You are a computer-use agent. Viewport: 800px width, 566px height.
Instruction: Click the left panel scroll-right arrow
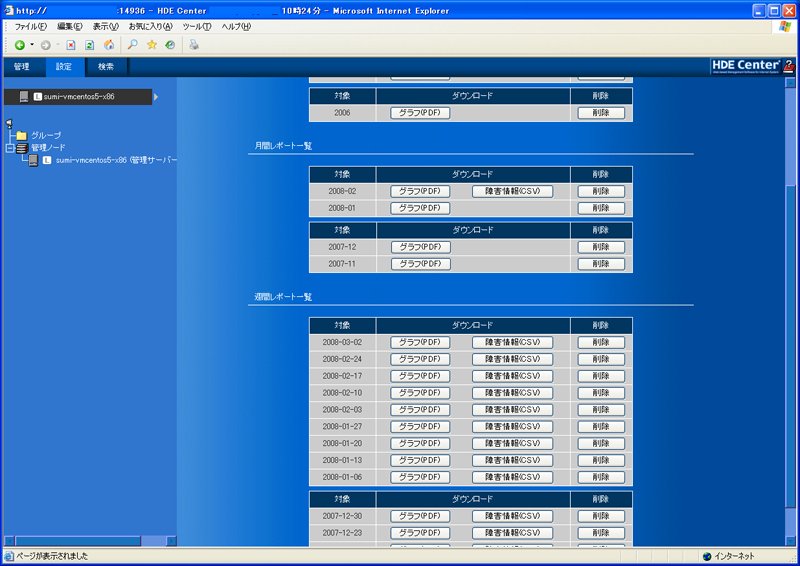(x=172, y=541)
